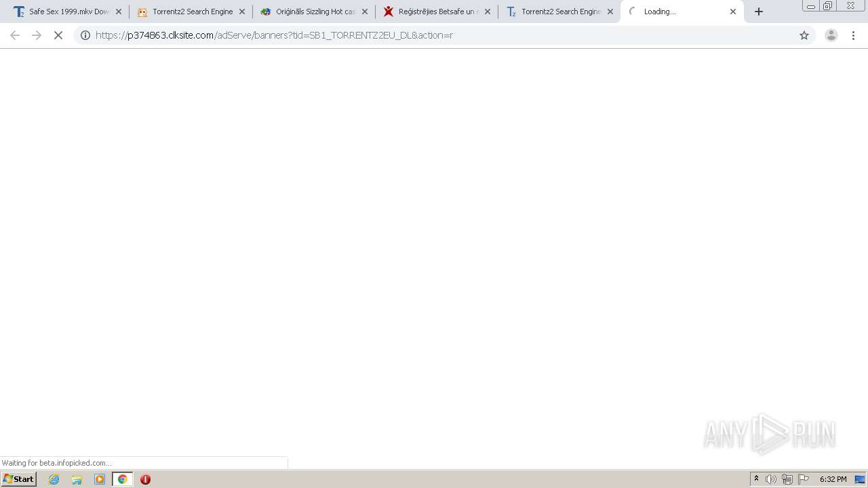Stop loading the page

pyautogui.click(x=58, y=35)
